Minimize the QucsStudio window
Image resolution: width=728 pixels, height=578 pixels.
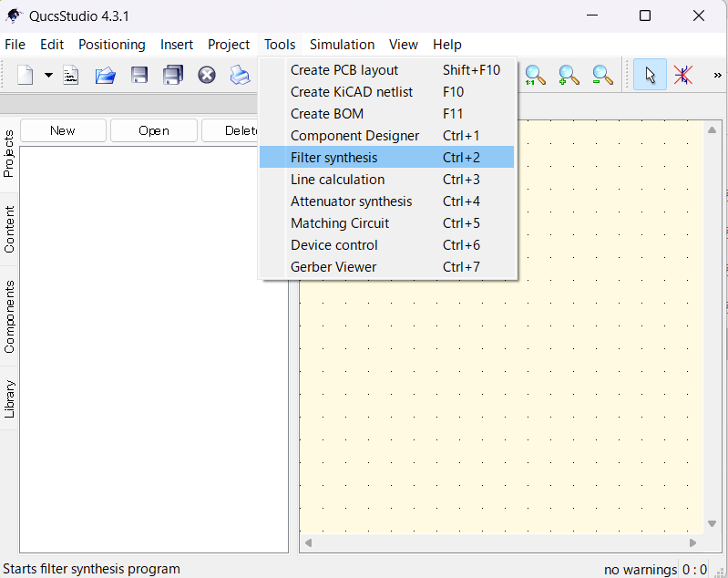pyautogui.click(x=592, y=15)
